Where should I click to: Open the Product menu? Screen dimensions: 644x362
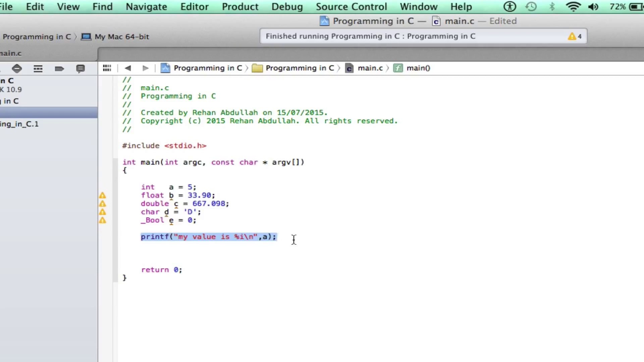click(240, 7)
